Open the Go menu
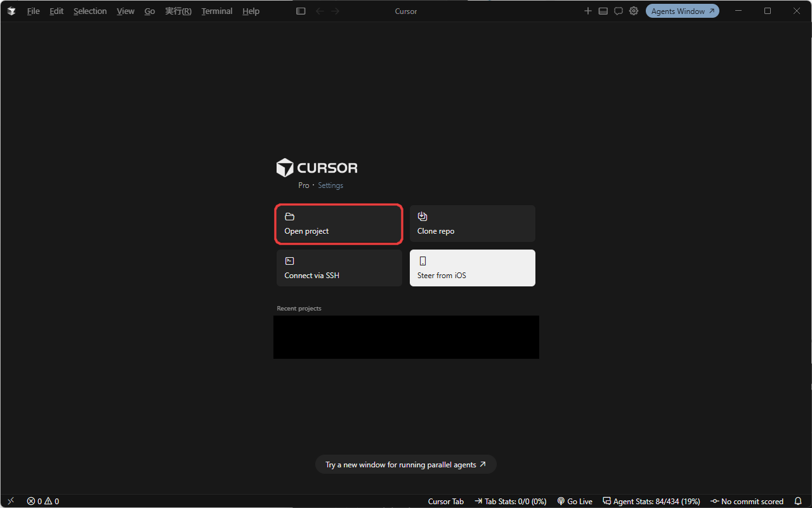Image resolution: width=812 pixels, height=508 pixels. pyautogui.click(x=150, y=11)
